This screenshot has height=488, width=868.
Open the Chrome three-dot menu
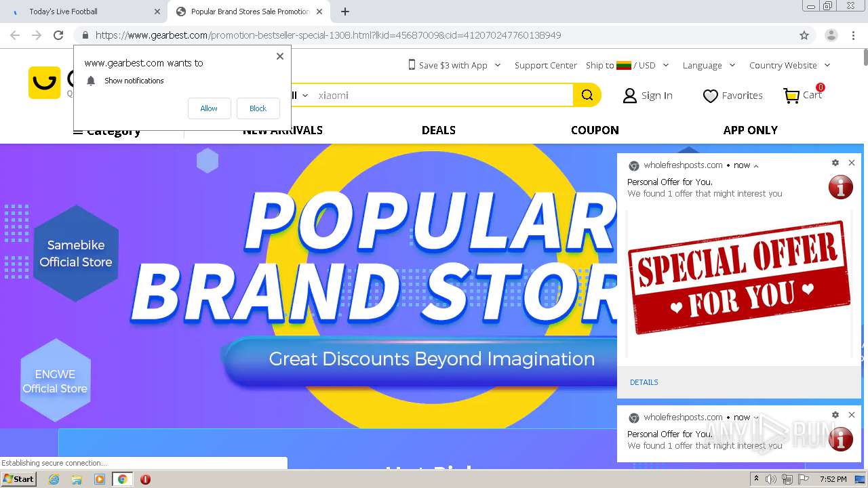pos(853,35)
